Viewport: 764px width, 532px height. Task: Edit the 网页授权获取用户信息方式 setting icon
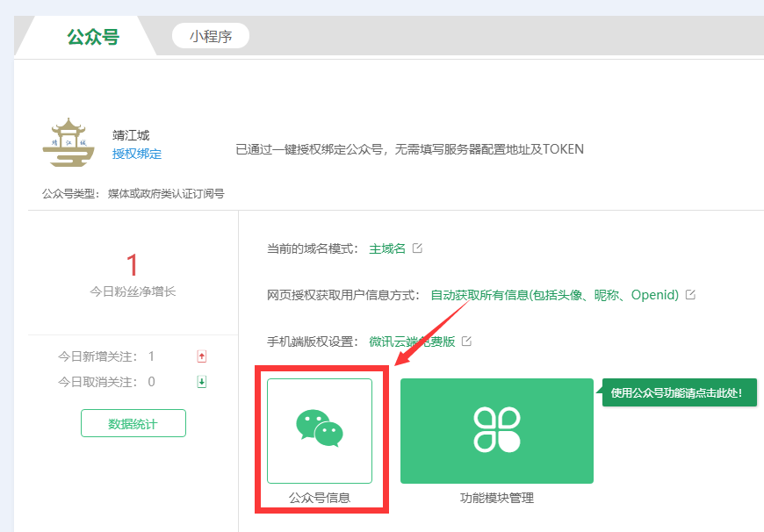pyautogui.click(x=690, y=295)
